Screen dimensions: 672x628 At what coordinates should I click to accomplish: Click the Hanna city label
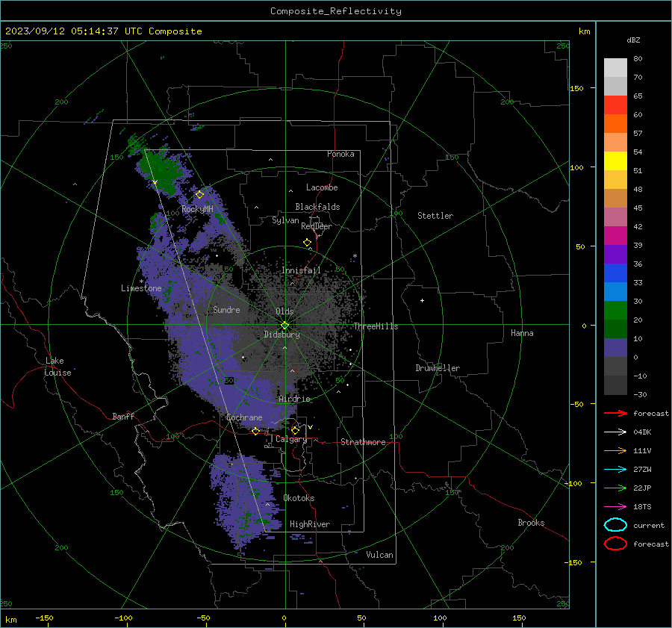[522, 333]
